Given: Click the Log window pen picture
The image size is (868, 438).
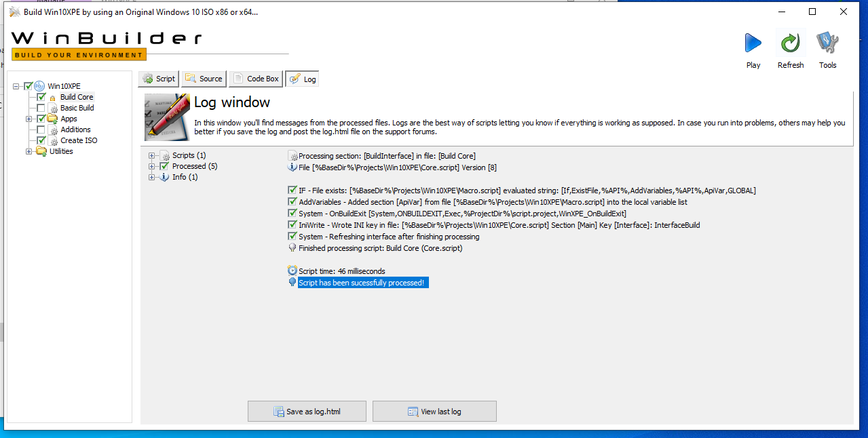Looking at the screenshot, I should tap(166, 117).
